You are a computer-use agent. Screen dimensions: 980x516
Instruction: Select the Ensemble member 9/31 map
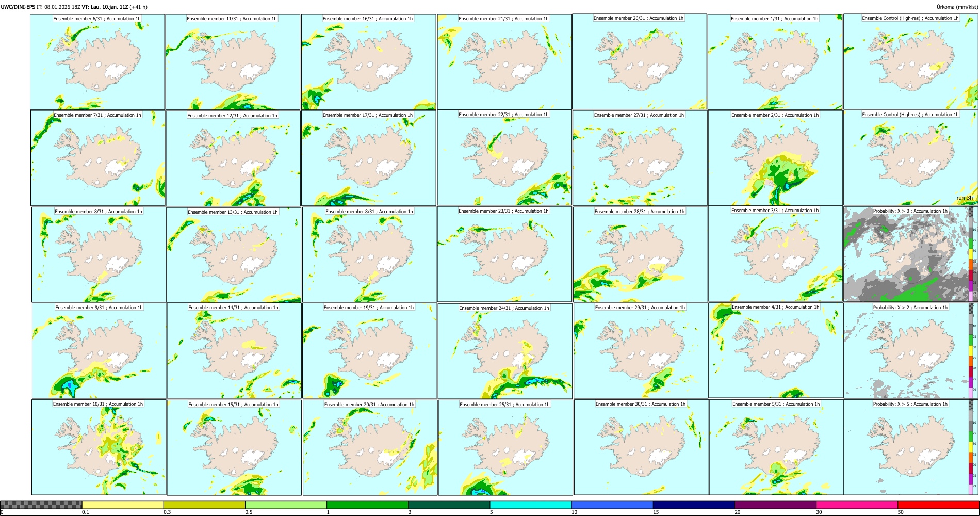(x=99, y=351)
